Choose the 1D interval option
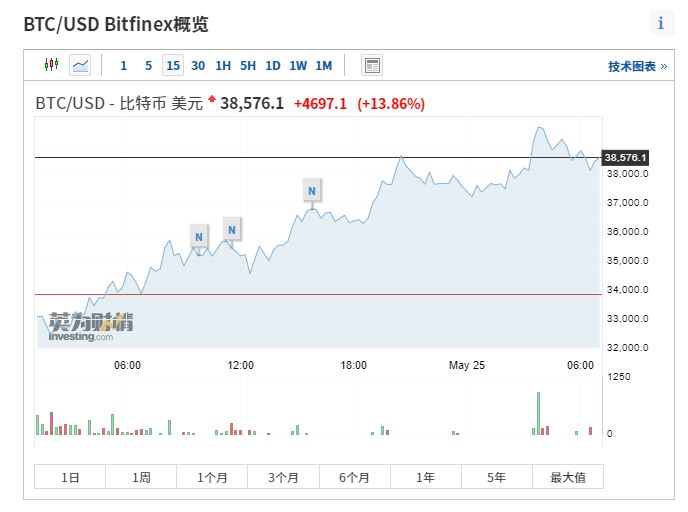 click(273, 65)
